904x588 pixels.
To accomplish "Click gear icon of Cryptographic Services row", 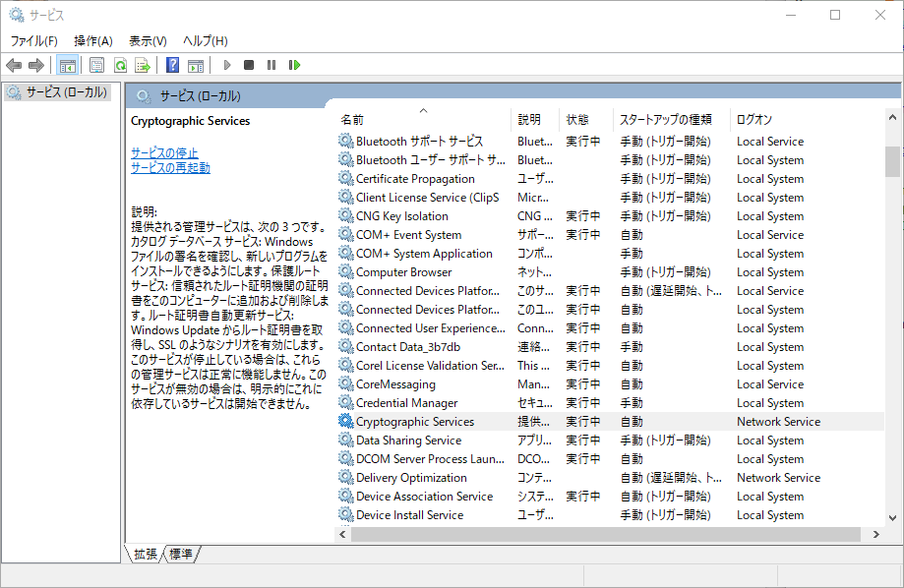I will click(x=346, y=421).
